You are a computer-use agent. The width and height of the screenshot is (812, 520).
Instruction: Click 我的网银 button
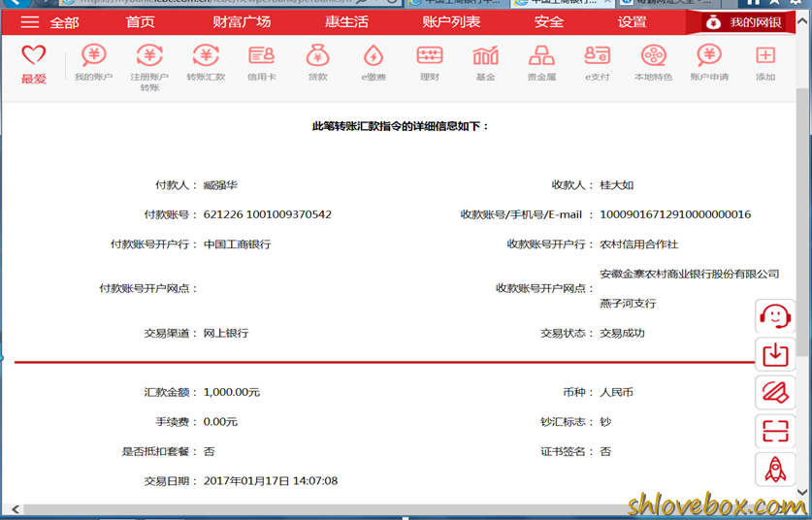(743, 22)
